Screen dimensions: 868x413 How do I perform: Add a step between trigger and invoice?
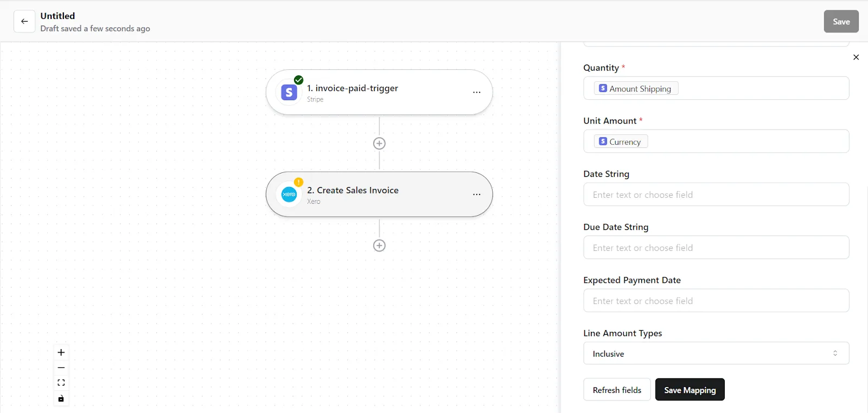(x=379, y=144)
